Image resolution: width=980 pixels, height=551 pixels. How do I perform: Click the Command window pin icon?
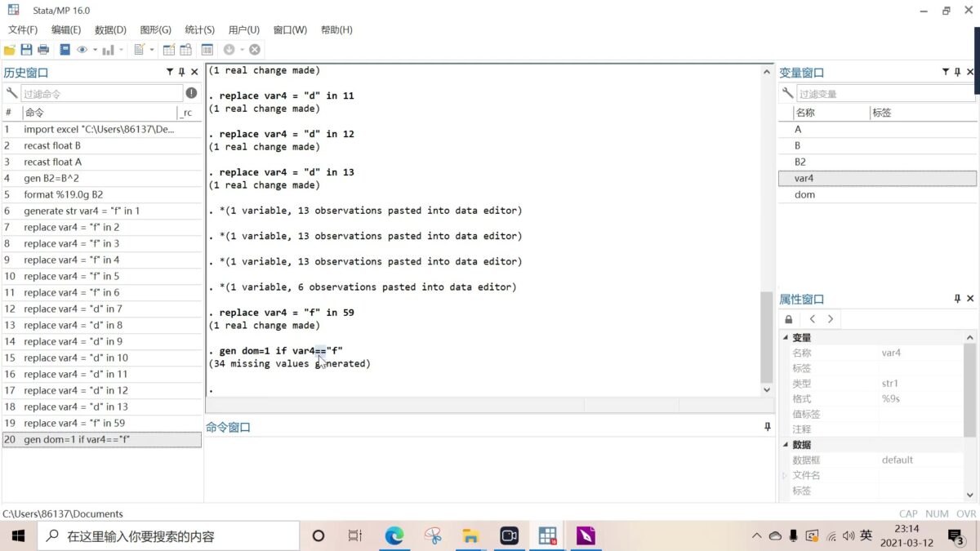coord(768,427)
